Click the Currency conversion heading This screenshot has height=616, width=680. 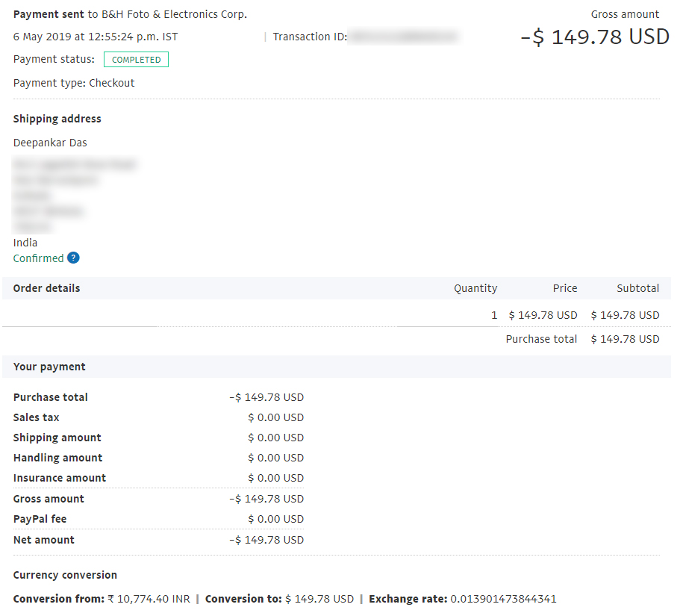pyautogui.click(x=65, y=575)
